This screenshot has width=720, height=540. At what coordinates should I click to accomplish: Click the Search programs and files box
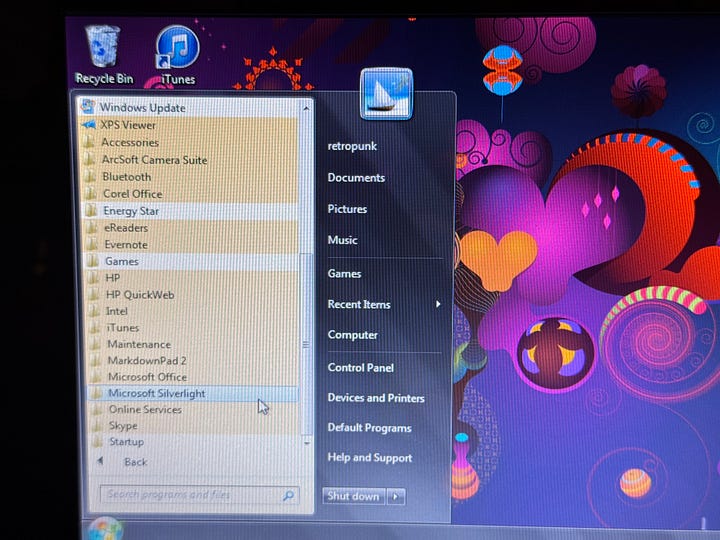pyautogui.click(x=200, y=495)
